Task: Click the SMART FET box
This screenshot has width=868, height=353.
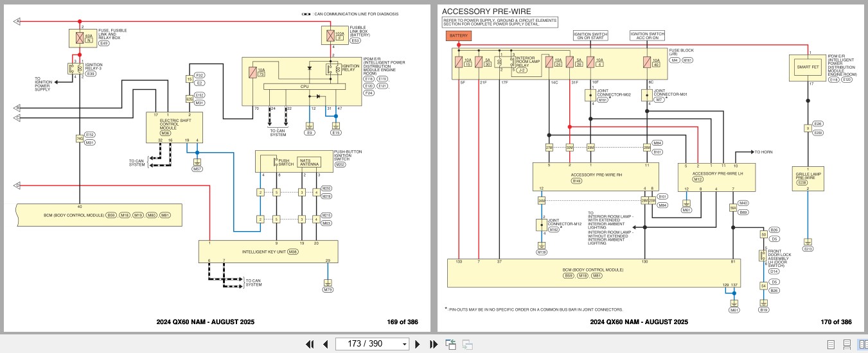Action: [x=808, y=67]
